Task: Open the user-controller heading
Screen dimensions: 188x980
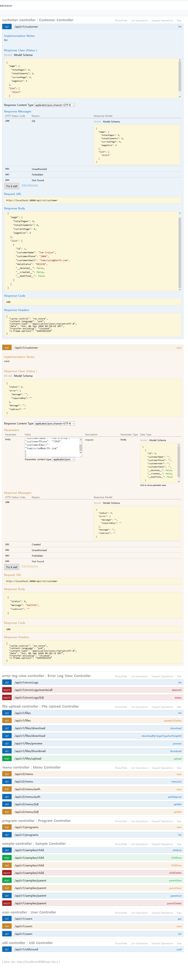Action: pos(29,912)
